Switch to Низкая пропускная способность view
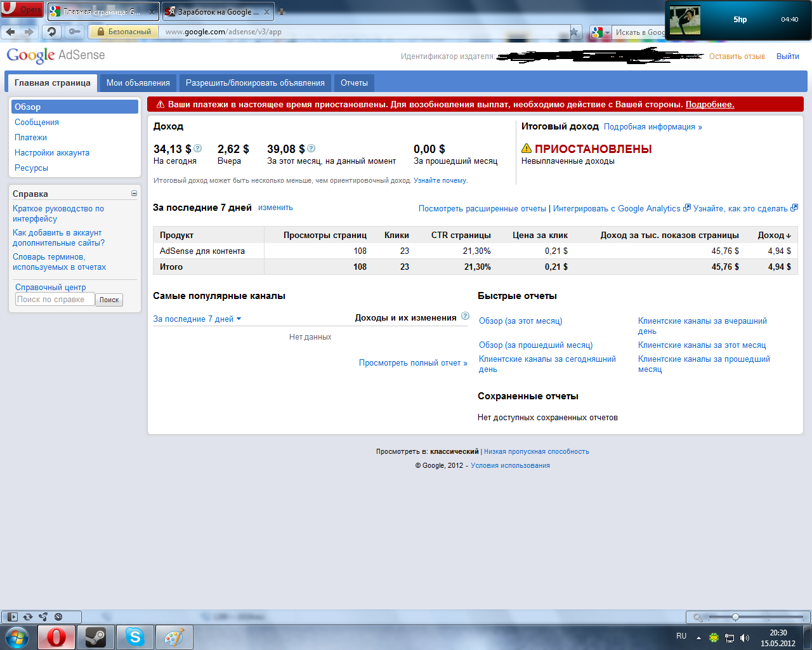This screenshot has height=650, width=812. click(x=537, y=451)
